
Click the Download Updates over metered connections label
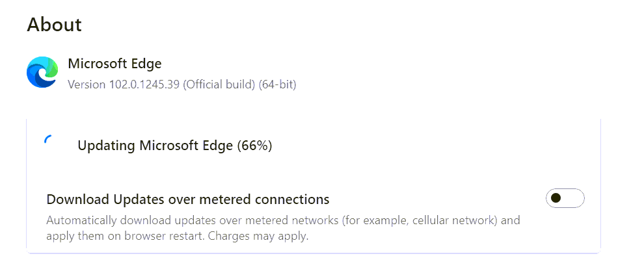[188, 199]
